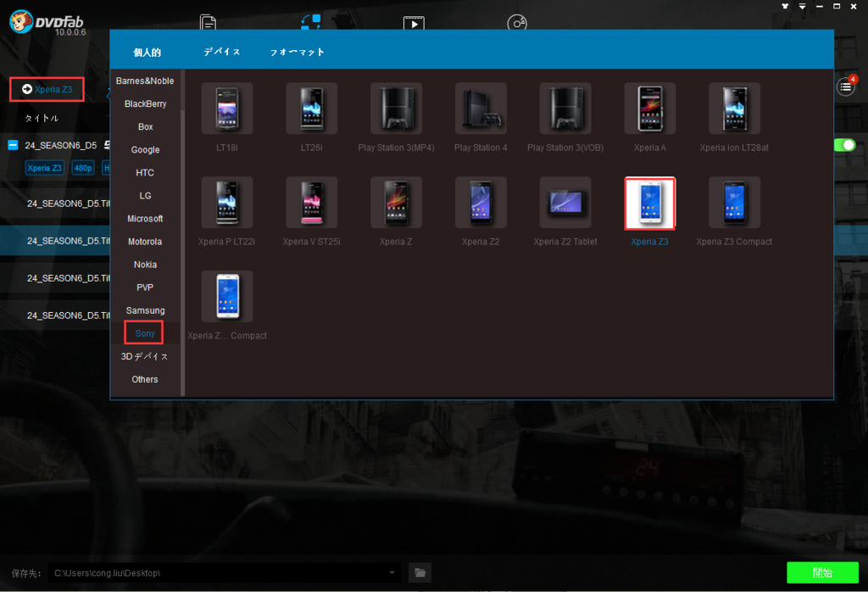Open the task queue list icon
This screenshot has width=868, height=592.
(x=846, y=87)
